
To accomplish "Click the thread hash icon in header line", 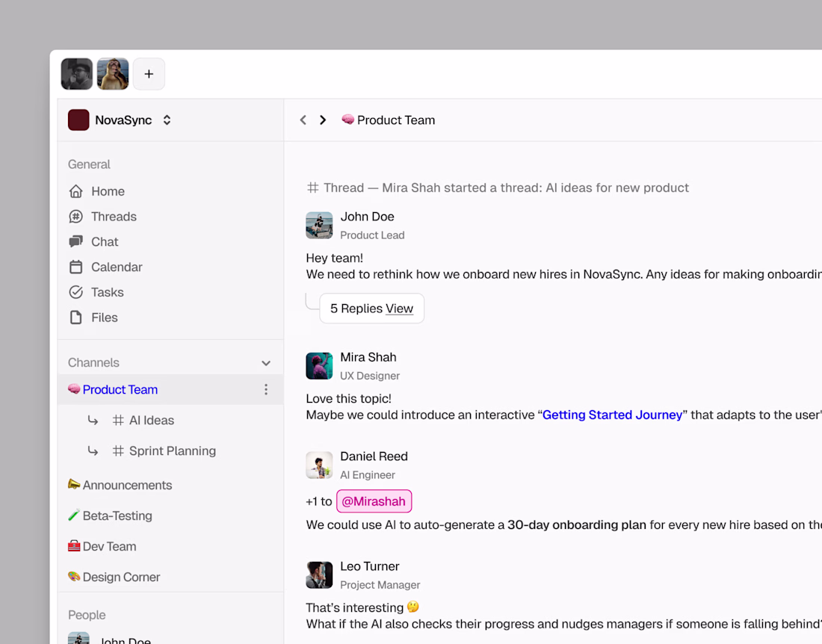I will [313, 188].
